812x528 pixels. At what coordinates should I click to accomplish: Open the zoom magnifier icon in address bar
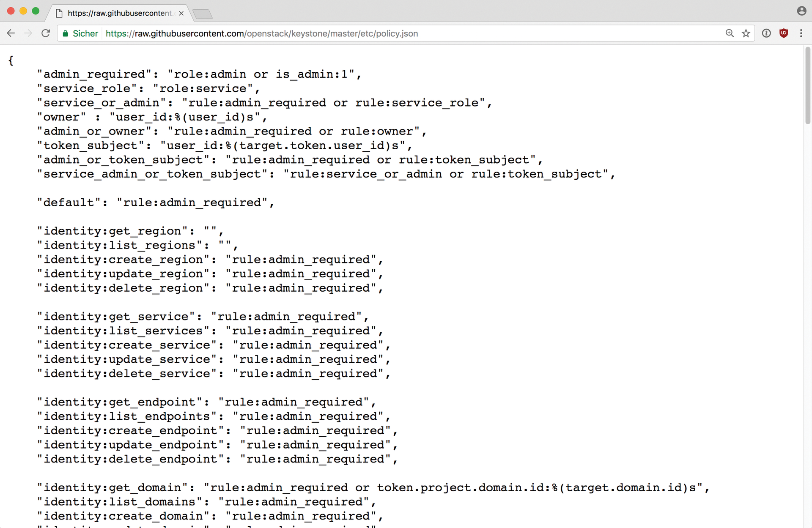click(x=730, y=33)
